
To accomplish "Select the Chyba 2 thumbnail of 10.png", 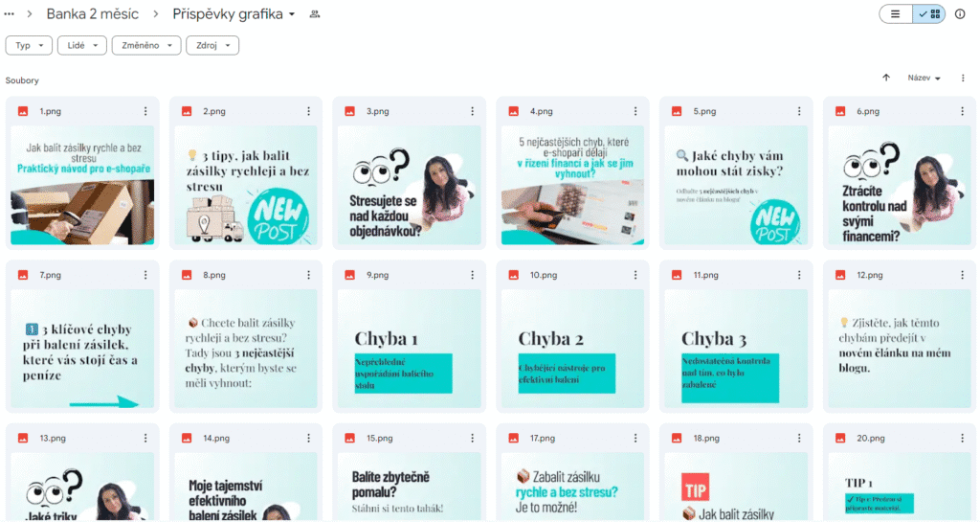I will click(x=572, y=349).
